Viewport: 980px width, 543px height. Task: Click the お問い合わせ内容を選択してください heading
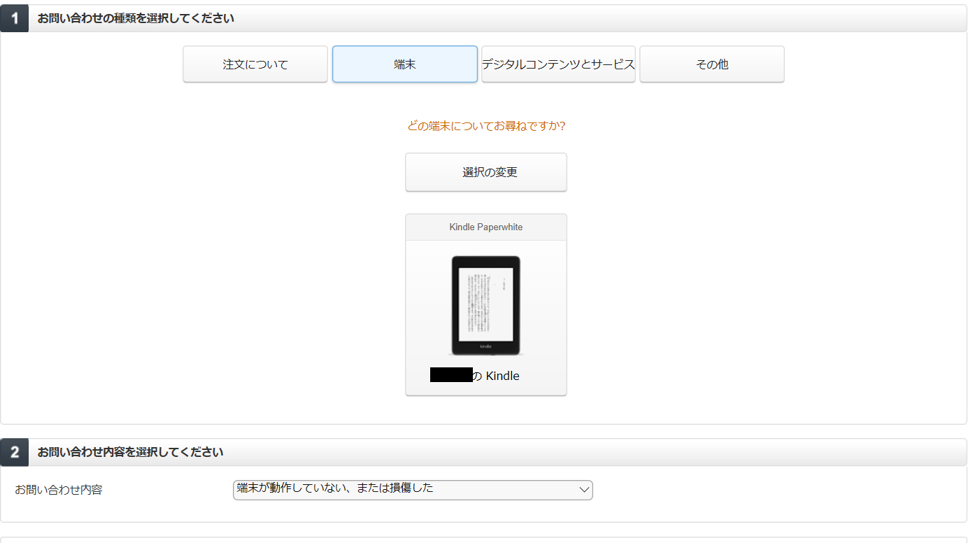(130, 453)
